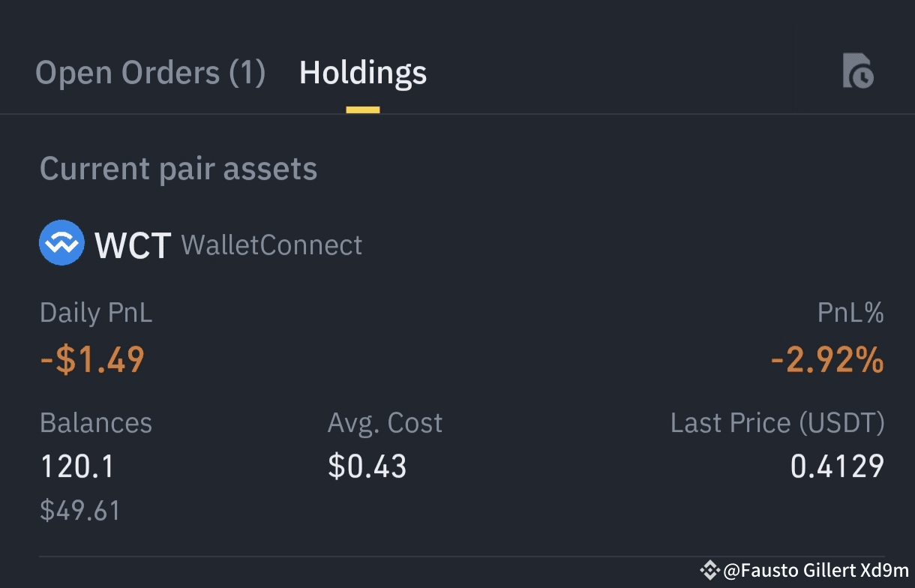
Task: Tap the 0.4129 last price value
Action: coord(837,466)
